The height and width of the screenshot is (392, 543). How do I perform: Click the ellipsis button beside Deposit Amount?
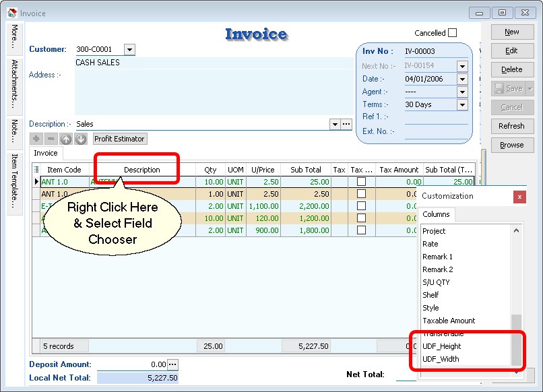point(173,364)
